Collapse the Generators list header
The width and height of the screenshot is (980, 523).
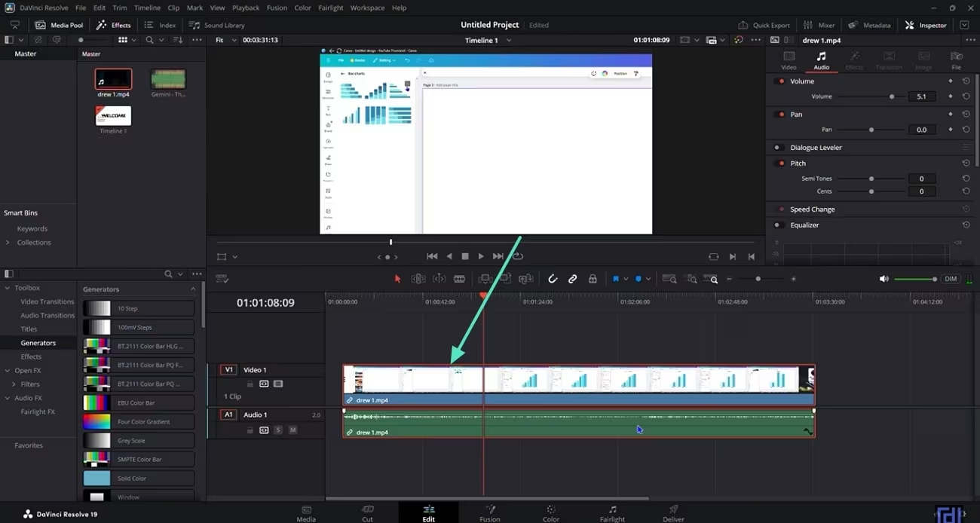(193, 289)
